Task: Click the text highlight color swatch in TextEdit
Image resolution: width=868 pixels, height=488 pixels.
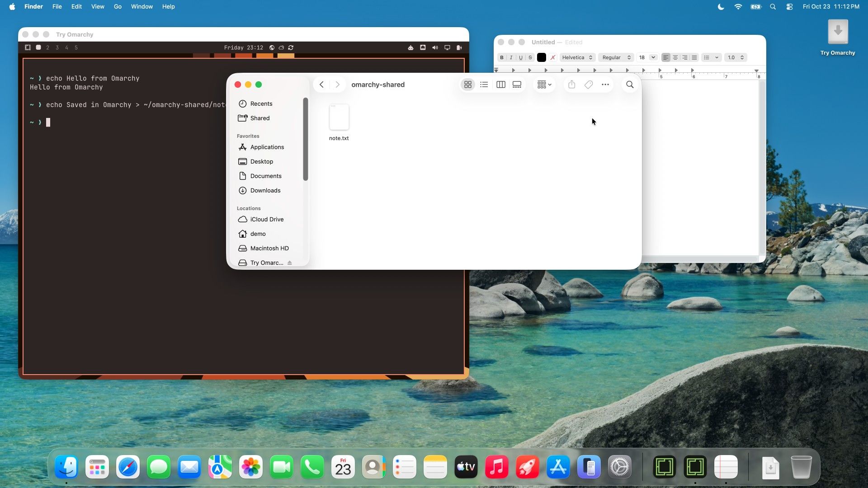Action: (x=553, y=57)
